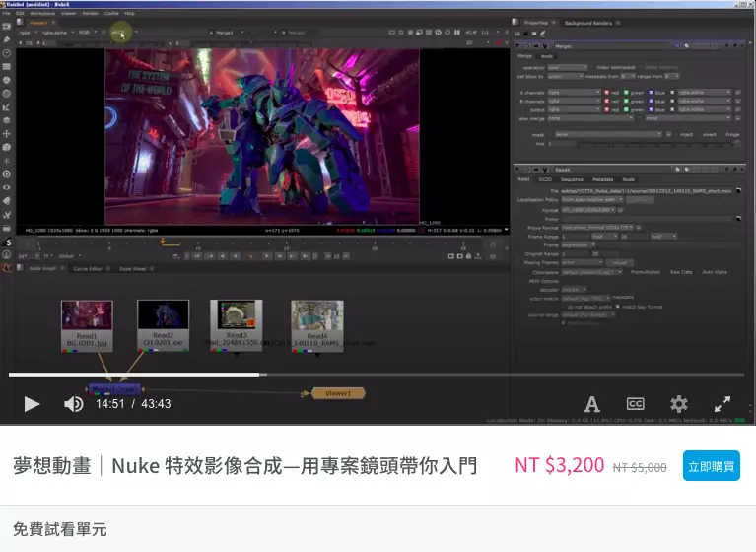Open B channels rgba dropdown
The height and width of the screenshot is (552, 756).
574,101
